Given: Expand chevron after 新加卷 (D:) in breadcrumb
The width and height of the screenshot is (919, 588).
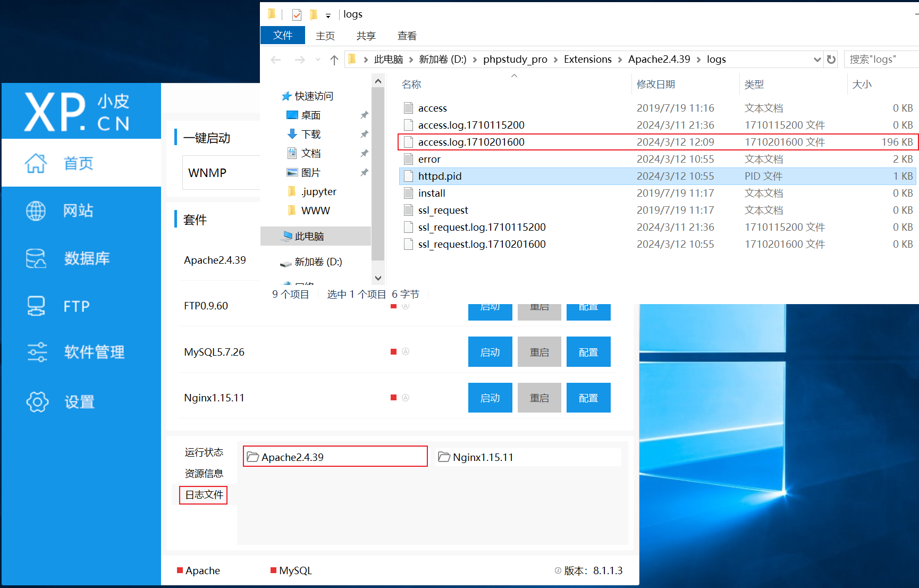Looking at the screenshot, I should click(475, 60).
